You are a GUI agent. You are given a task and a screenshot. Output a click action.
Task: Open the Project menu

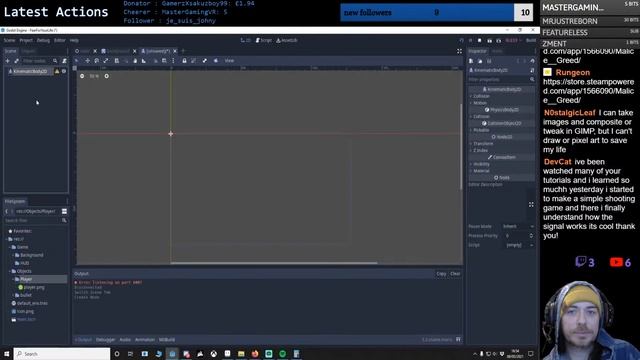[x=26, y=40]
